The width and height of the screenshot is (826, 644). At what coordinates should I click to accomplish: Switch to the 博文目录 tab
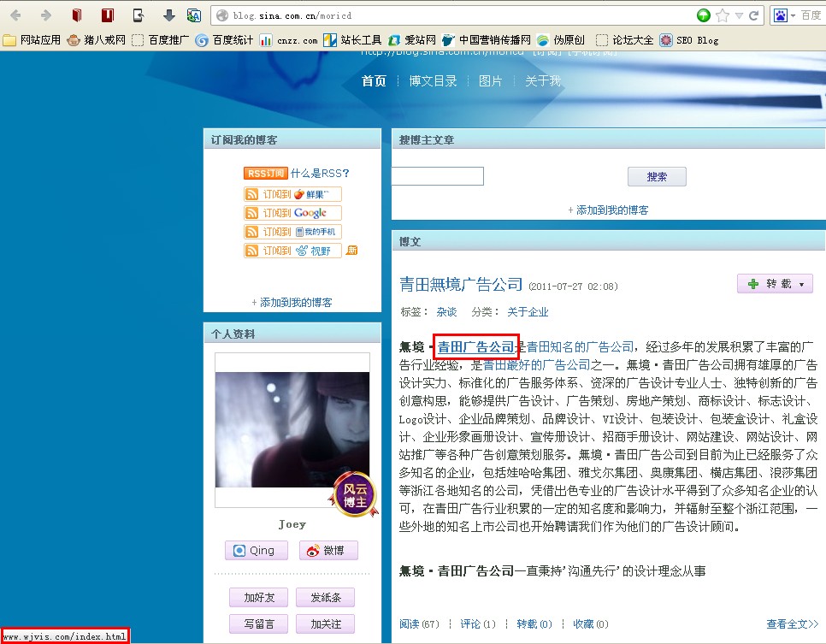433,81
